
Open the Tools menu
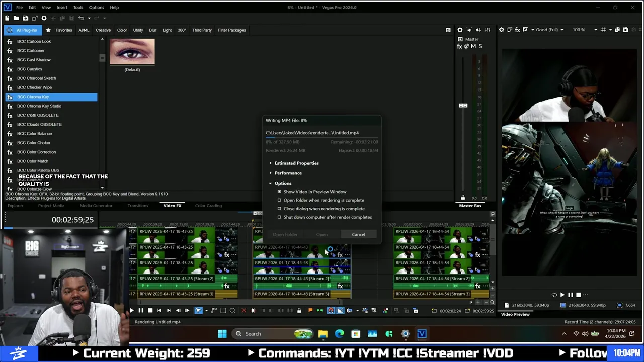[x=78, y=8]
